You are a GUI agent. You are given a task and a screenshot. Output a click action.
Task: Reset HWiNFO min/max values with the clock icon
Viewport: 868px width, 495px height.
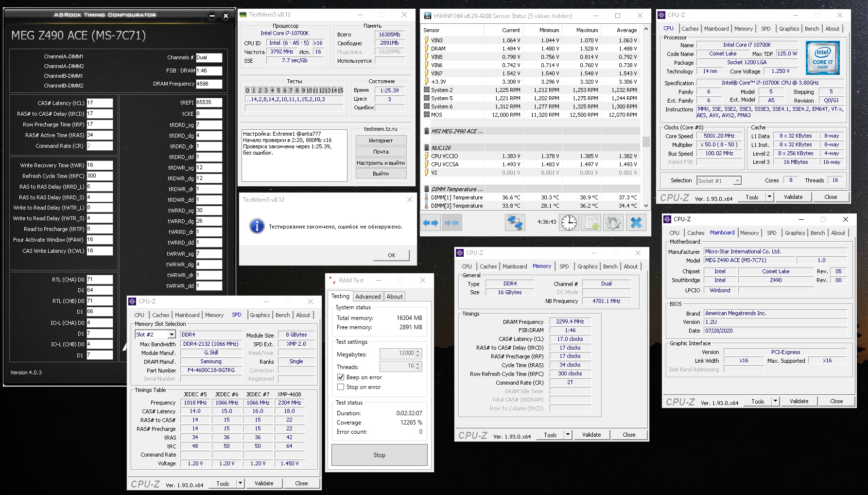coord(569,223)
